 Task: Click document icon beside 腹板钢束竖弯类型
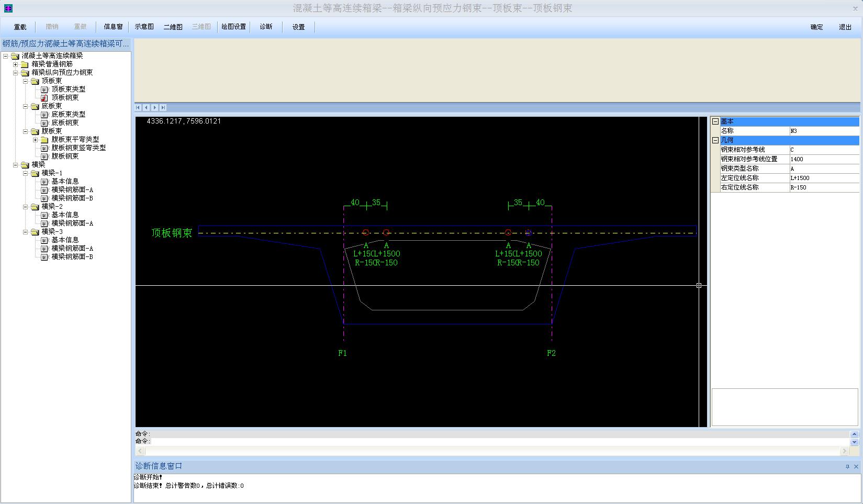pos(44,148)
